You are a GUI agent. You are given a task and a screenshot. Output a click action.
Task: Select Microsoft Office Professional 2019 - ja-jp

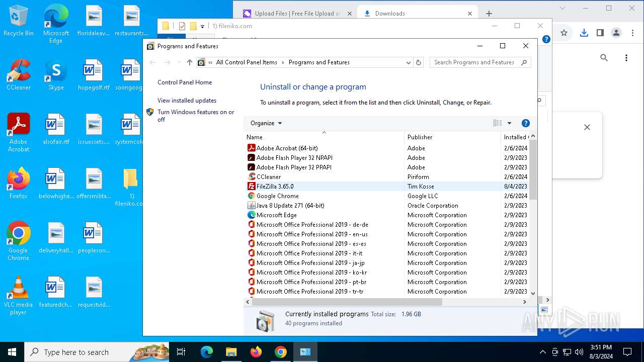point(386,263)
